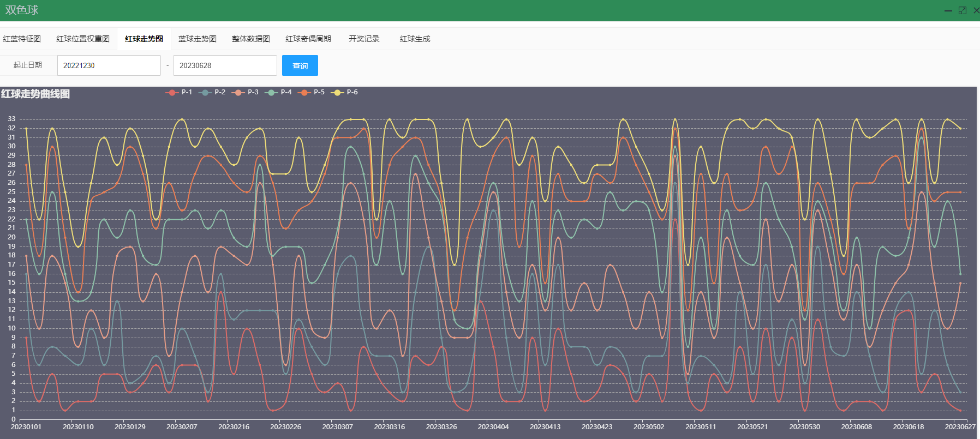Switch to 红球位置权重图 tab
Screen dimensions: 980x439
[x=83, y=39]
